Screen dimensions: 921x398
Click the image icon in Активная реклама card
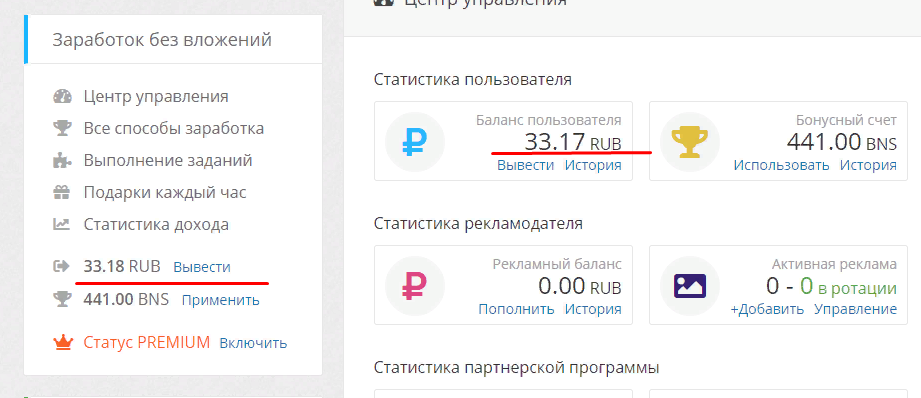pos(690,285)
